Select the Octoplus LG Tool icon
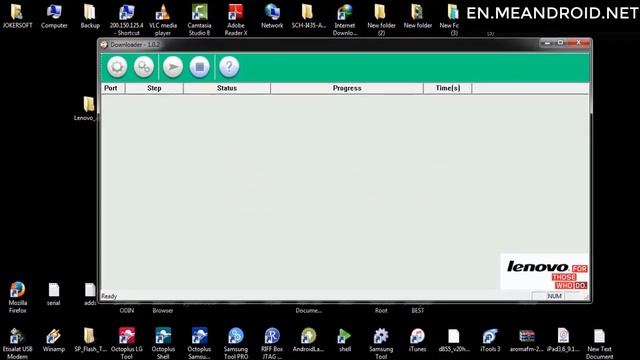The width and height of the screenshot is (640, 360). [127, 343]
